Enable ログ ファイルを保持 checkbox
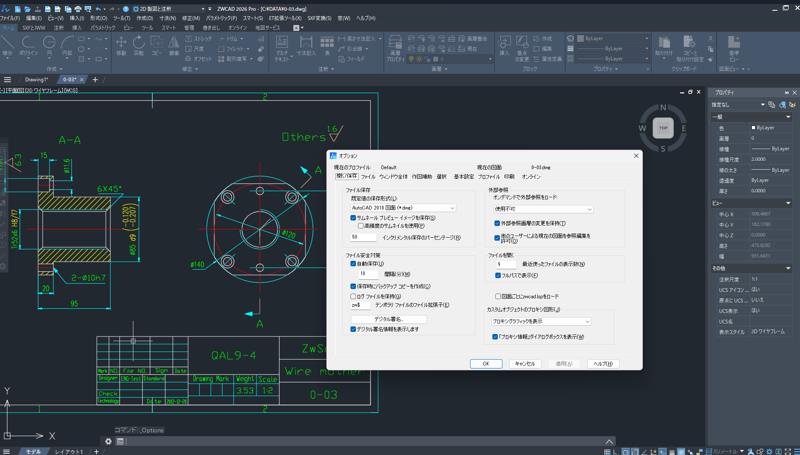This screenshot has height=455, width=800. (x=354, y=296)
